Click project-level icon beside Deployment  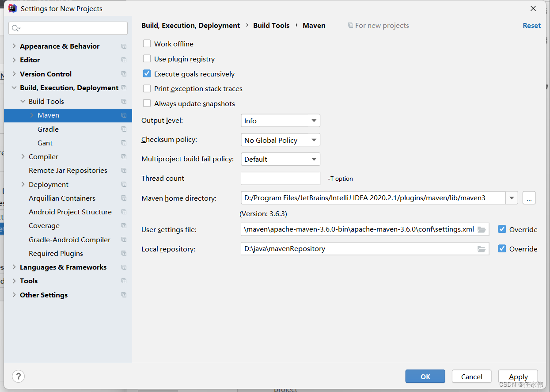[124, 184]
